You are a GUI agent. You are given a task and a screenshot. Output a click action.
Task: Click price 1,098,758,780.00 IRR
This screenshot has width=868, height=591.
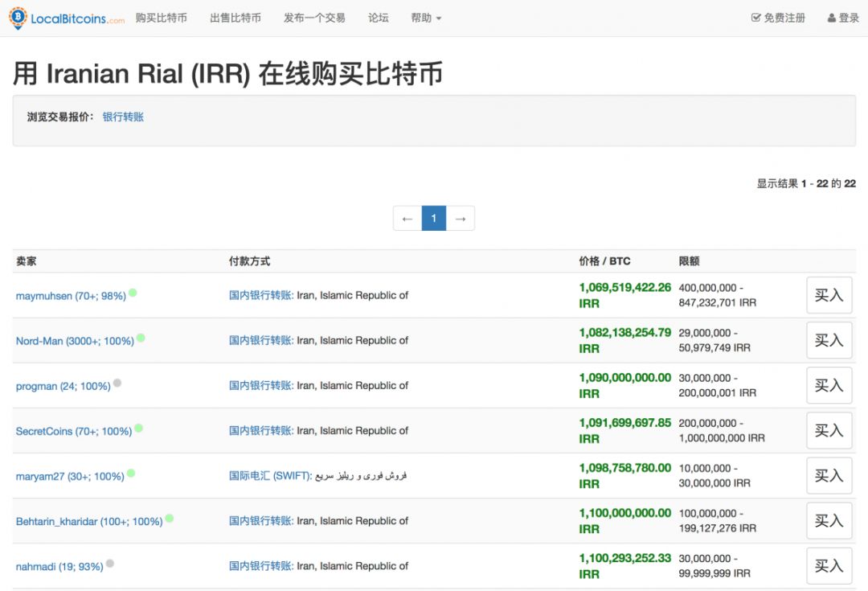click(x=625, y=476)
